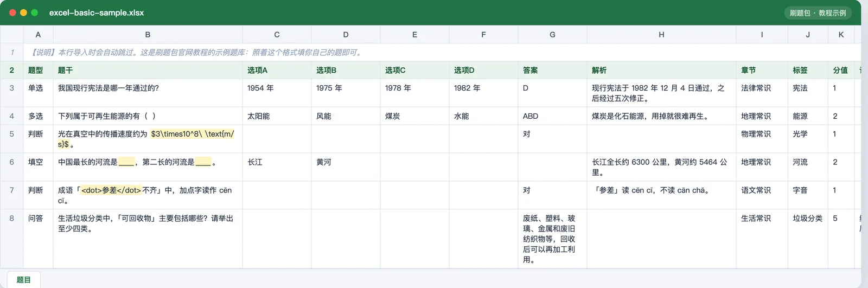Open the 题目 sheet tab
Image resolution: width=868 pixels, height=288 pixels.
point(23,279)
